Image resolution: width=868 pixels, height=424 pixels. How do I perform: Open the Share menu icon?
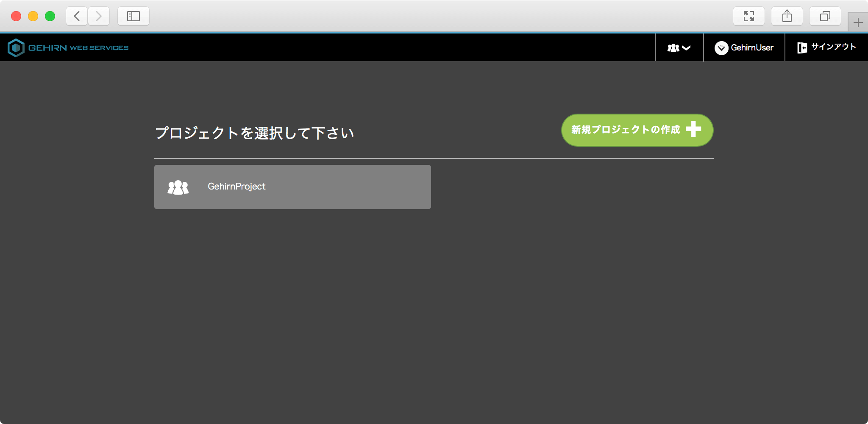[x=787, y=16]
